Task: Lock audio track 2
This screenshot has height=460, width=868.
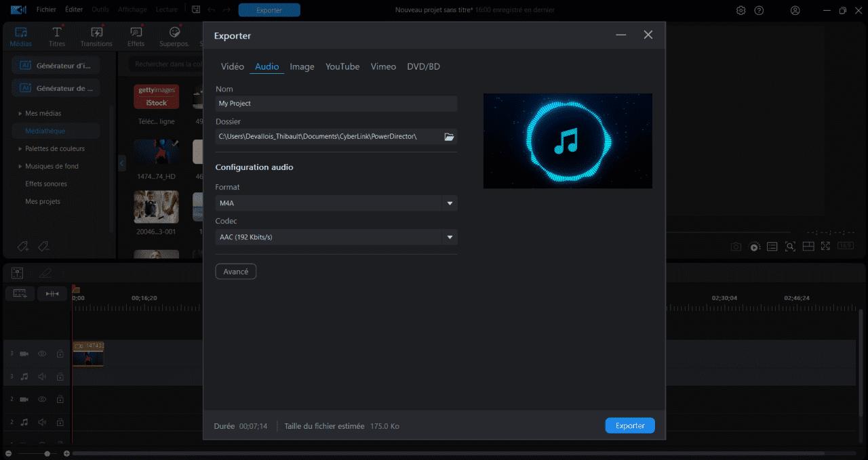Action: (60, 421)
